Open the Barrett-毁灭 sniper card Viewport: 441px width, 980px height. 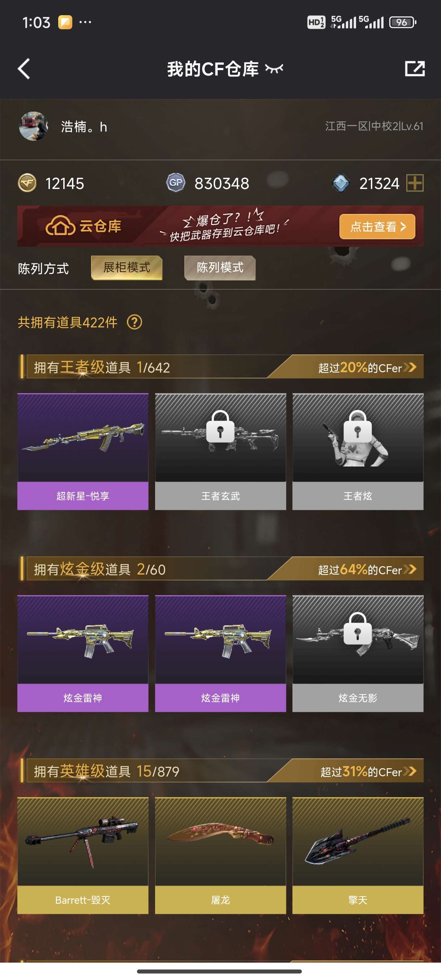[83, 856]
